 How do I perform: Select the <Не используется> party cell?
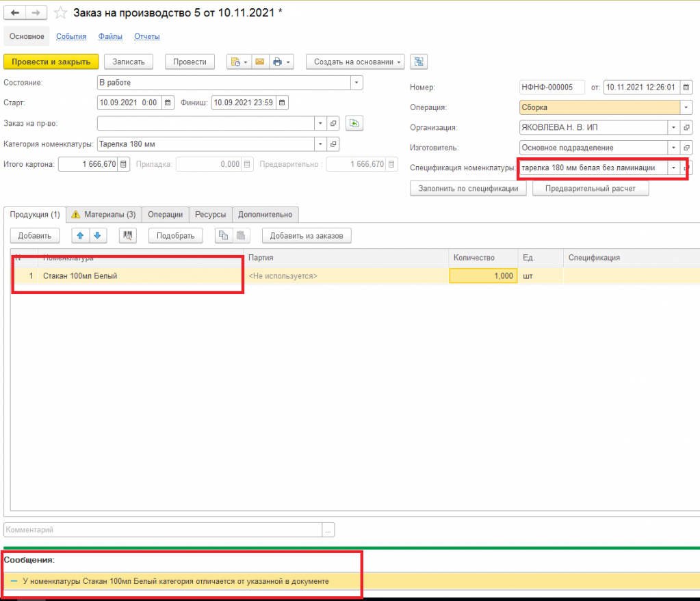click(346, 276)
